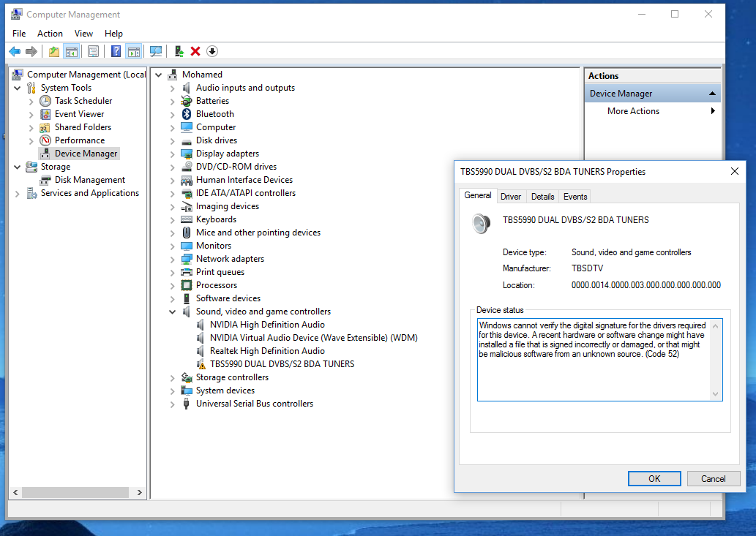Click the Print queues category

tap(220, 272)
